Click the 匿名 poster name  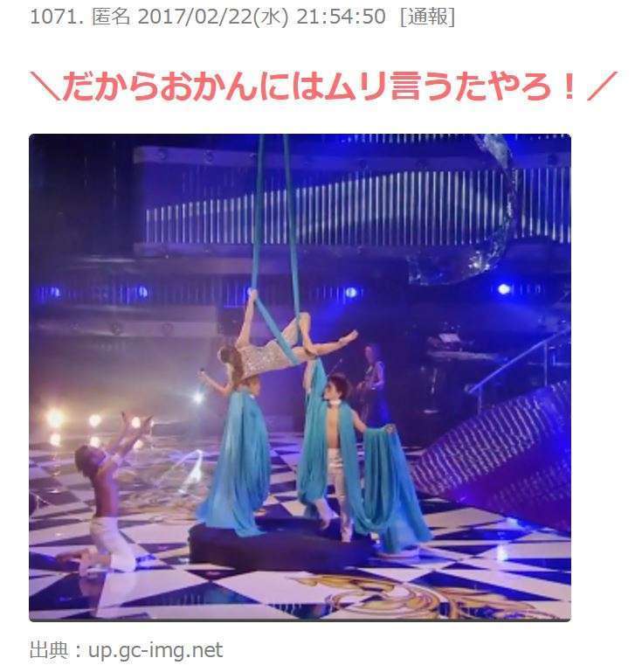click(111, 17)
